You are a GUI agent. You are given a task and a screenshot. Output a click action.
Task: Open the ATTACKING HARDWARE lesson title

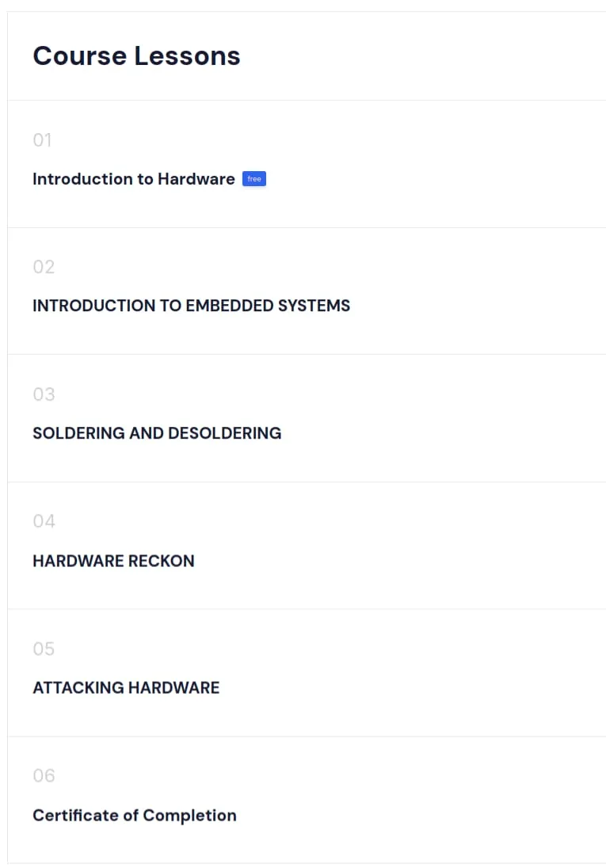tap(126, 687)
